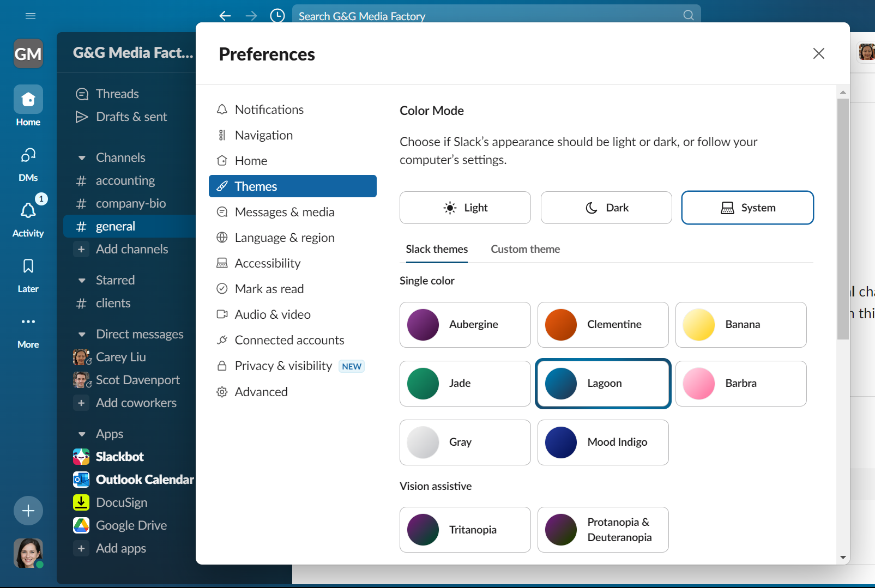Image resolution: width=875 pixels, height=588 pixels.
Task: Open the Slack themes tab
Action: (436, 249)
